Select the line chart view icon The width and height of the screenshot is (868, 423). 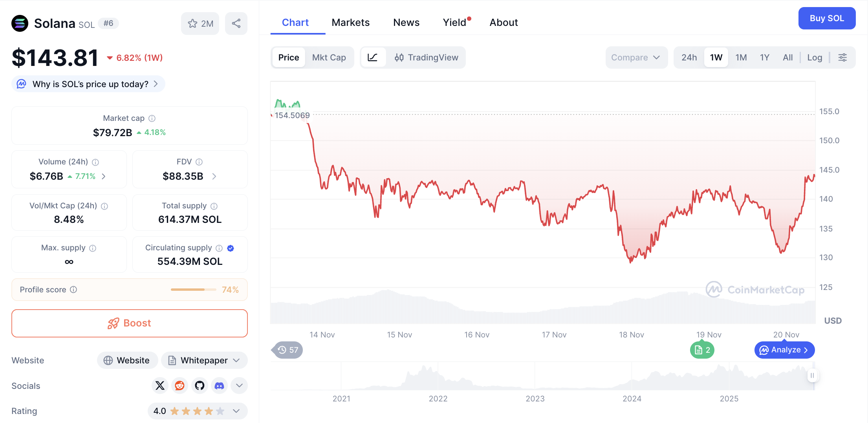[373, 58]
